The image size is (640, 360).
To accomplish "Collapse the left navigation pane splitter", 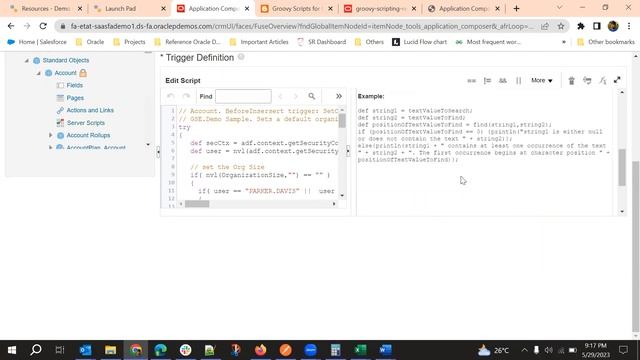I will tap(158, 152).
